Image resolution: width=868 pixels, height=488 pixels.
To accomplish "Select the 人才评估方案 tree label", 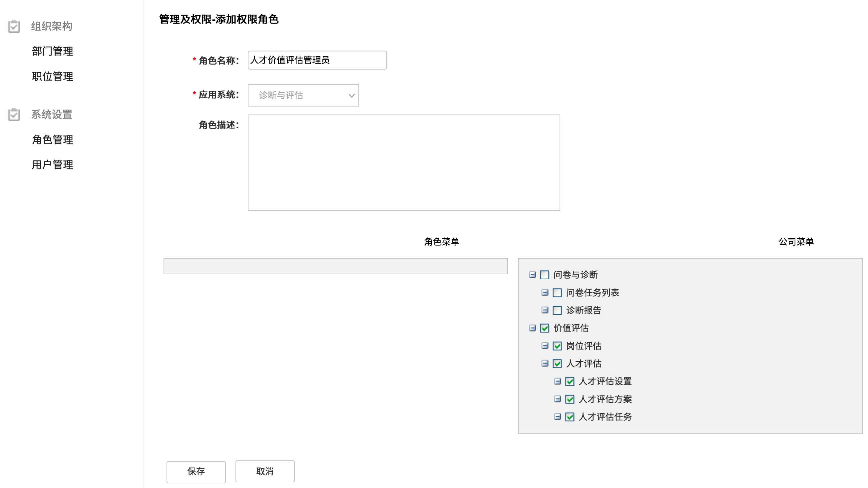I will [x=605, y=399].
